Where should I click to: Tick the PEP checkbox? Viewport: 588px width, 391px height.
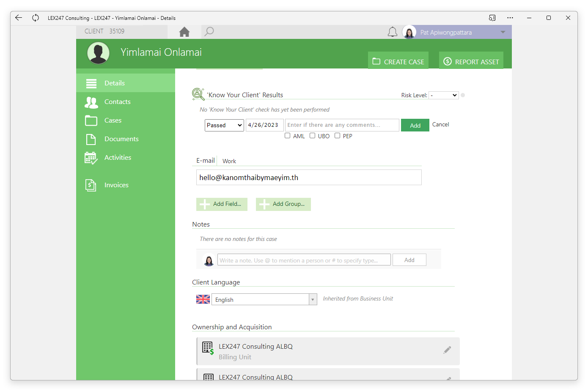[x=338, y=136]
